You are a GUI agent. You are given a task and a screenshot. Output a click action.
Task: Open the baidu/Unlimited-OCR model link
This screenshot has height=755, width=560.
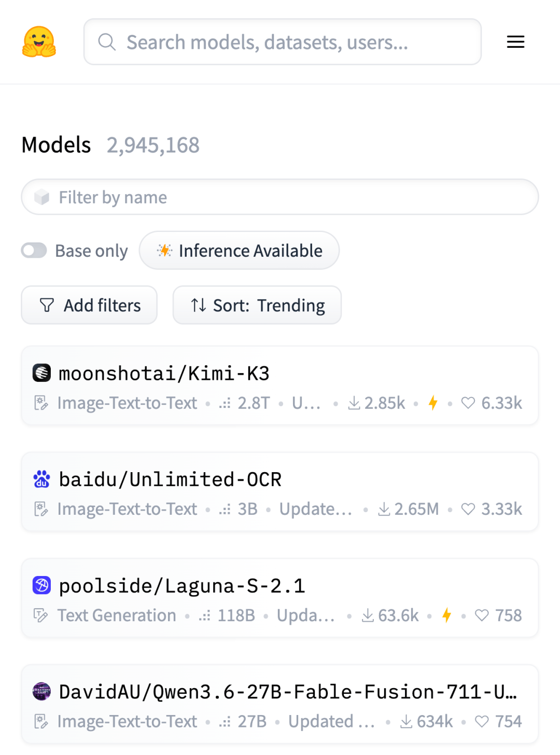(170, 479)
